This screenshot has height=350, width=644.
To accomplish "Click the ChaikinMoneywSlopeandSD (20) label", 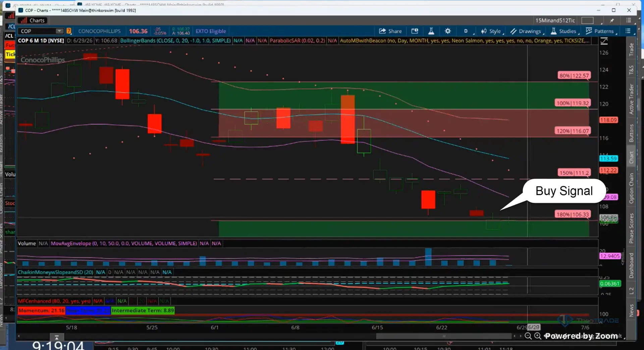I will click(56, 272).
